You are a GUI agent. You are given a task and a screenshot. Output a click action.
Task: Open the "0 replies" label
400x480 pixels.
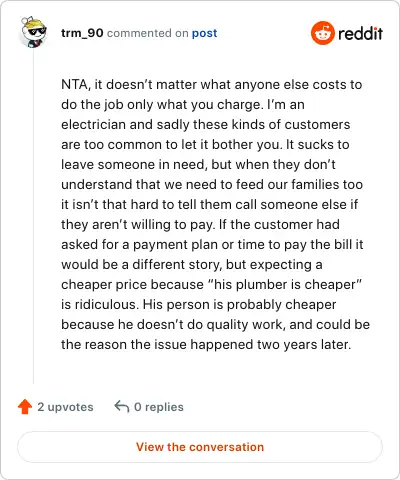[x=159, y=407]
